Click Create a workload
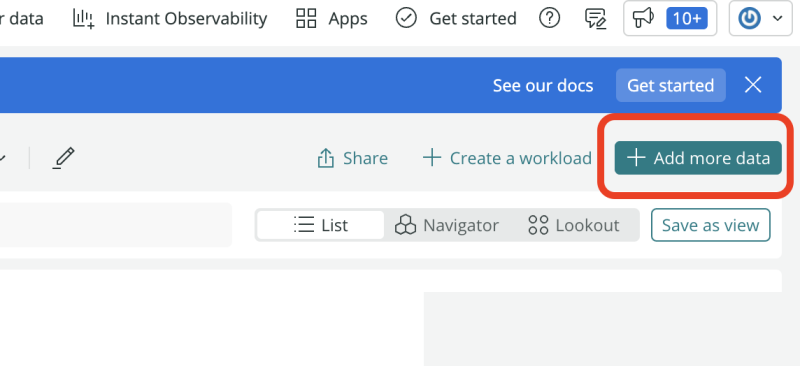The height and width of the screenshot is (366, 800). tap(507, 158)
